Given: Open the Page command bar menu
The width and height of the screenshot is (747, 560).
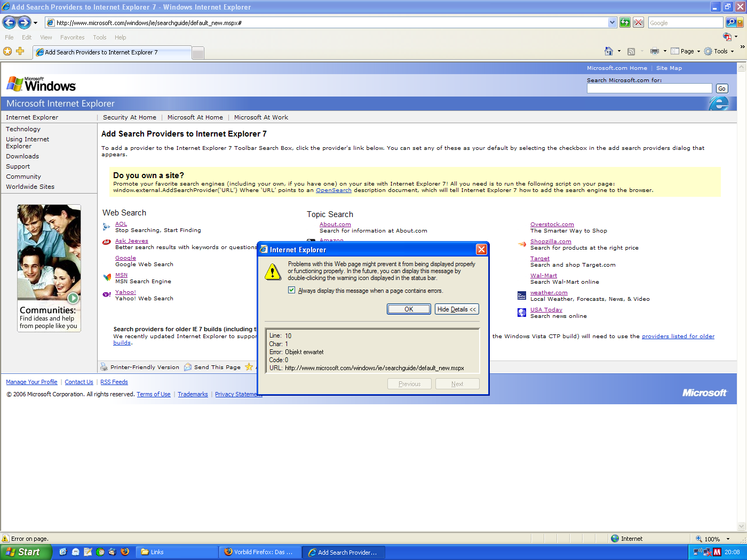Looking at the screenshot, I should point(685,51).
